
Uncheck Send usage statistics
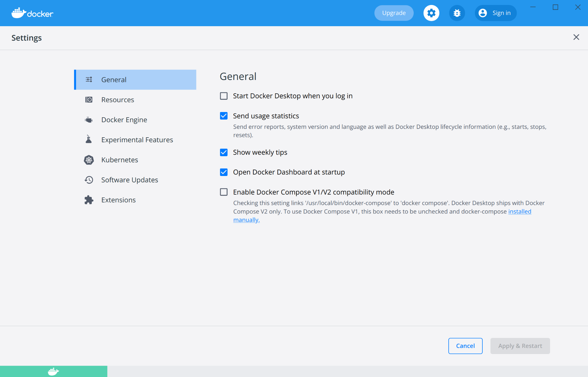224,116
